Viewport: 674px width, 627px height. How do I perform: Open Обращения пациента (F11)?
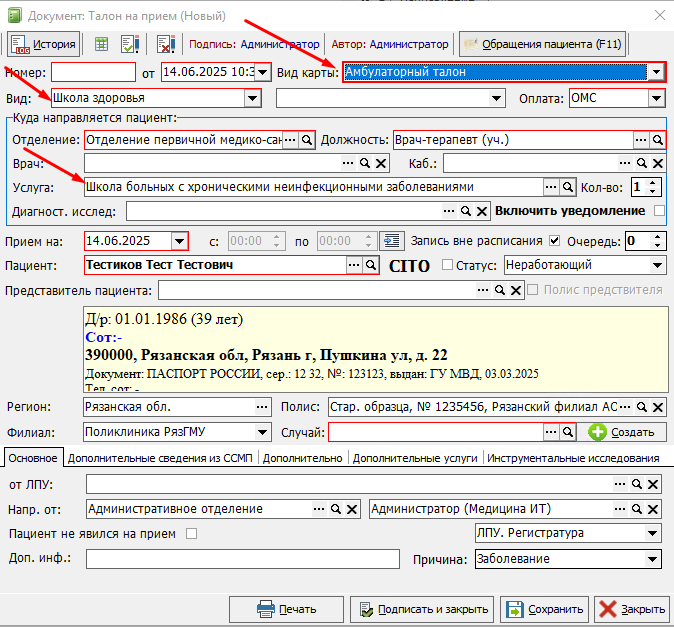click(x=542, y=44)
